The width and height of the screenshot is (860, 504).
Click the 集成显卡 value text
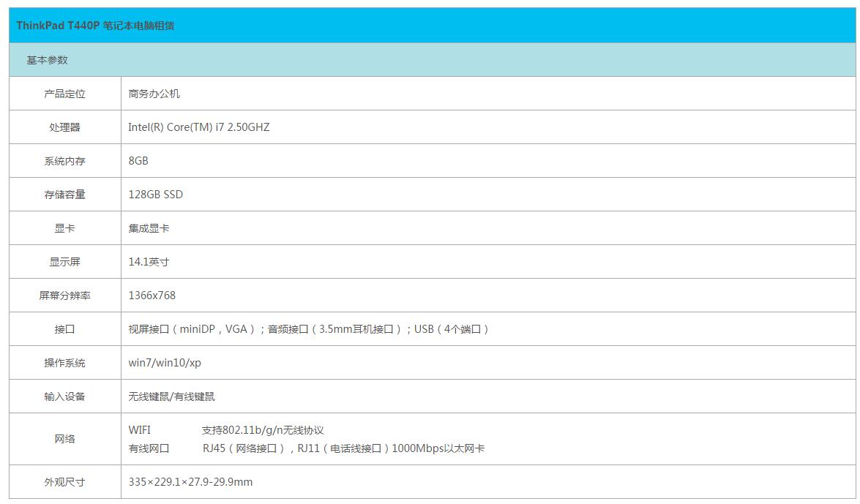click(x=149, y=228)
